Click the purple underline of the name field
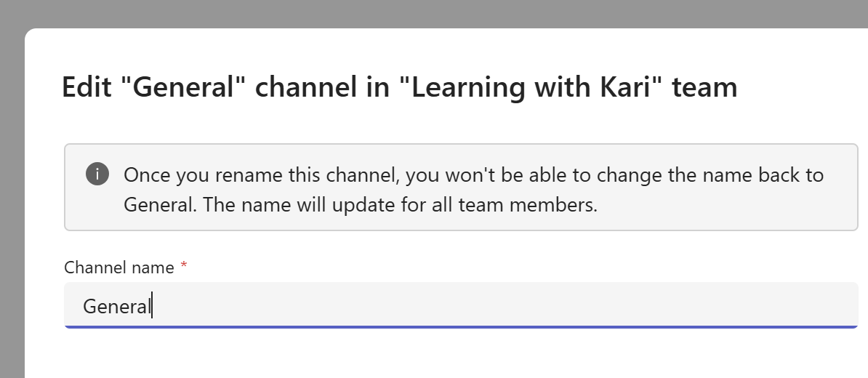The width and height of the screenshot is (868, 378). 461,326
